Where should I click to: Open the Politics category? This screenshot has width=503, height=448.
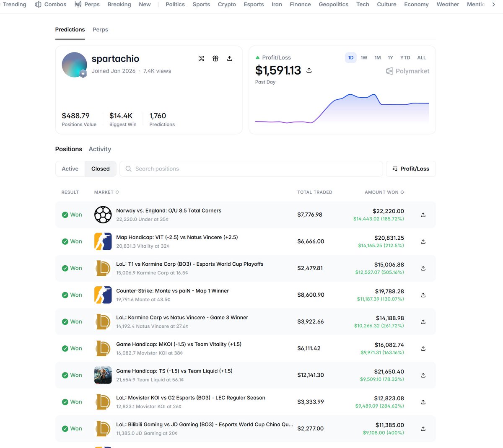(x=175, y=5)
